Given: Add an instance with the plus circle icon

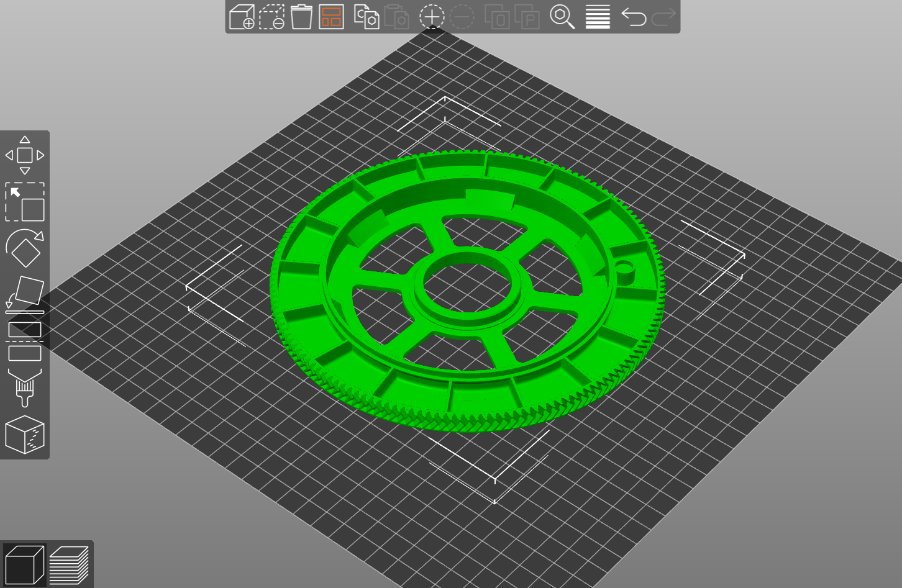Looking at the screenshot, I should tap(432, 17).
